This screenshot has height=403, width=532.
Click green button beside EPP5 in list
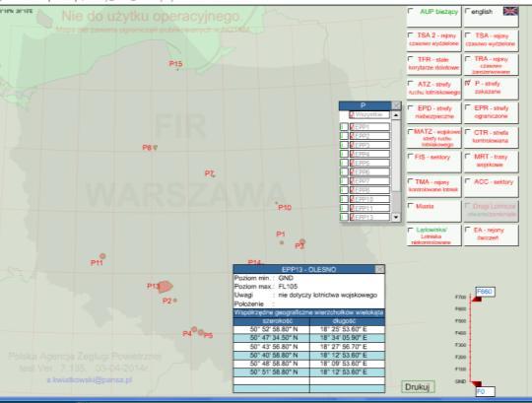pyautogui.click(x=344, y=163)
